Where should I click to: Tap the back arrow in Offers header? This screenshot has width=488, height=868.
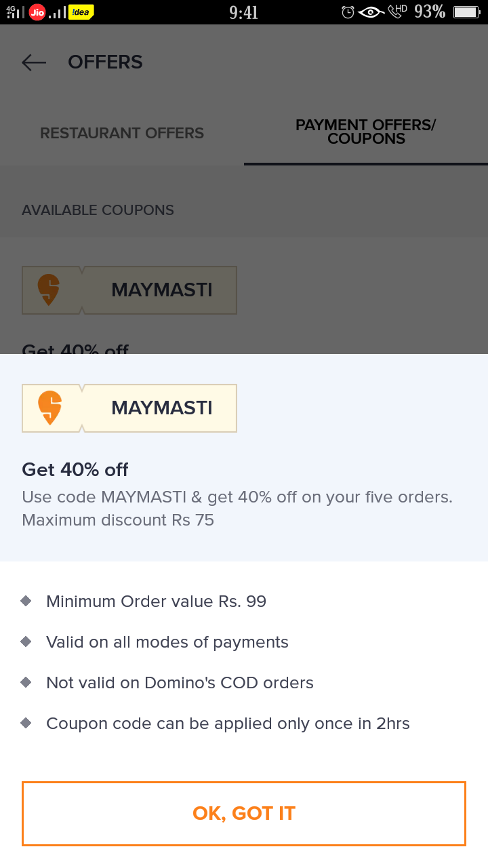34,62
